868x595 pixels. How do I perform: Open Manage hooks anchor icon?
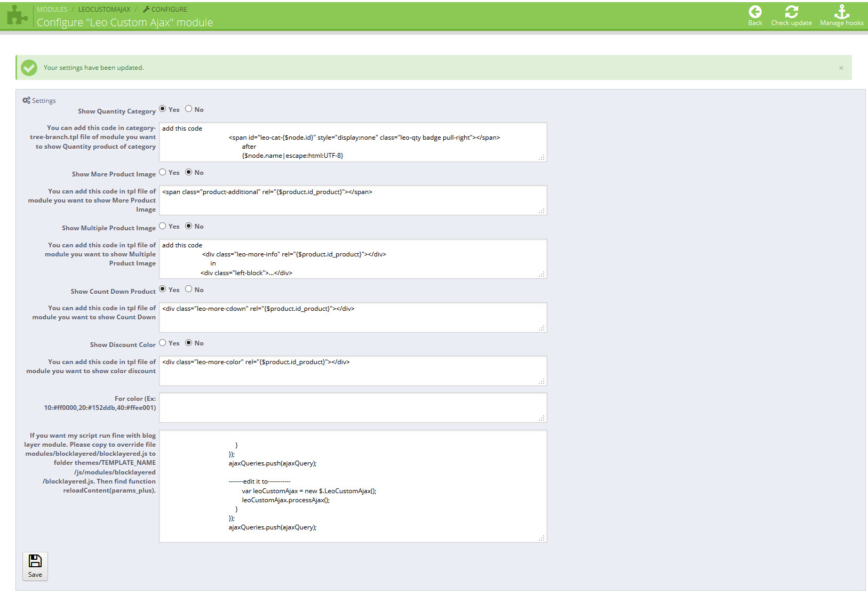click(841, 12)
